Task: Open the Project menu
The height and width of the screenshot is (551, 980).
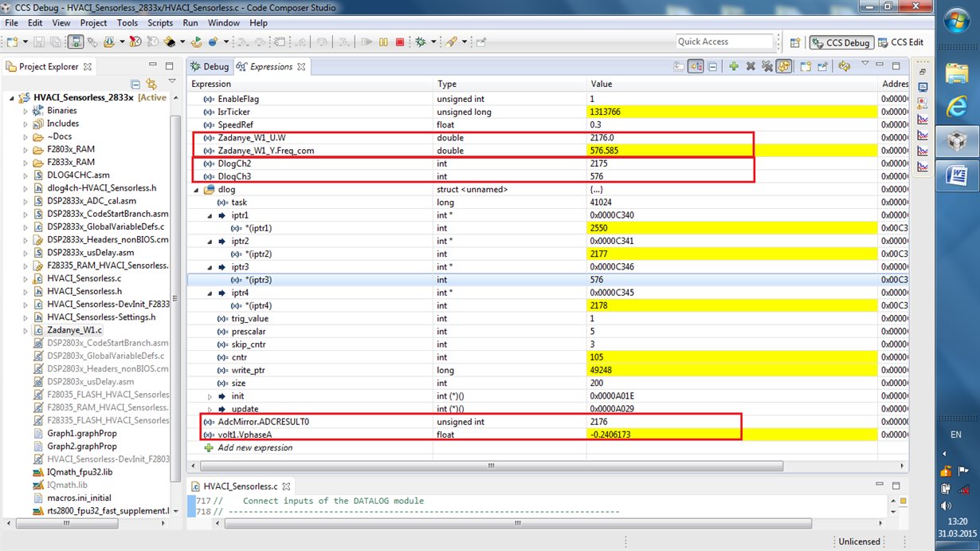Action: tap(93, 23)
